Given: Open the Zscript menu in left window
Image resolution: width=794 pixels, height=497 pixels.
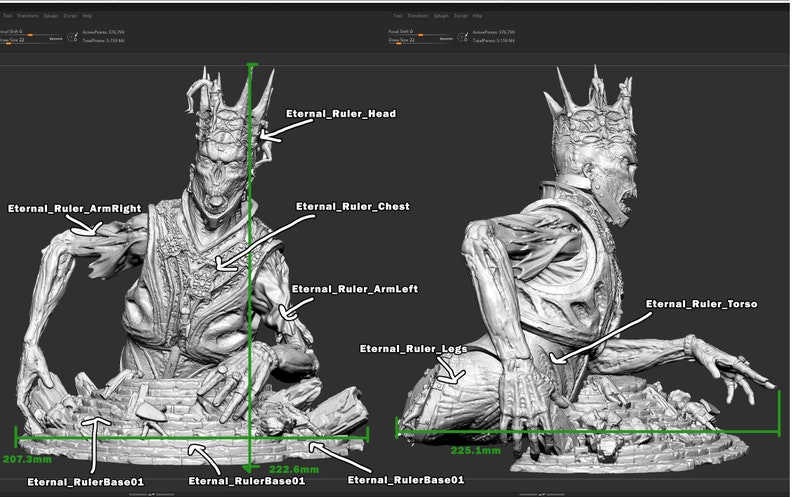Looking at the screenshot, I should point(70,16).
